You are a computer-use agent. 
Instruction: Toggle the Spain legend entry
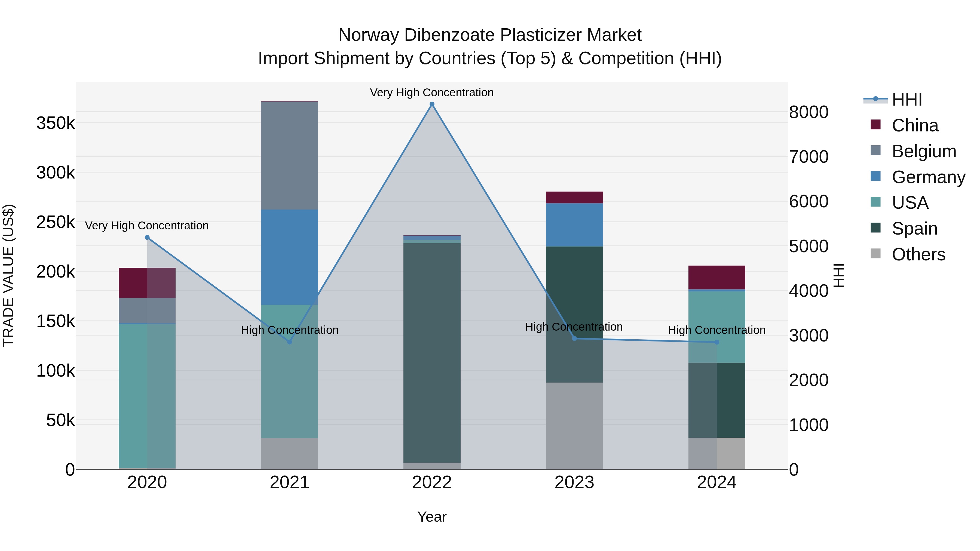904,228
